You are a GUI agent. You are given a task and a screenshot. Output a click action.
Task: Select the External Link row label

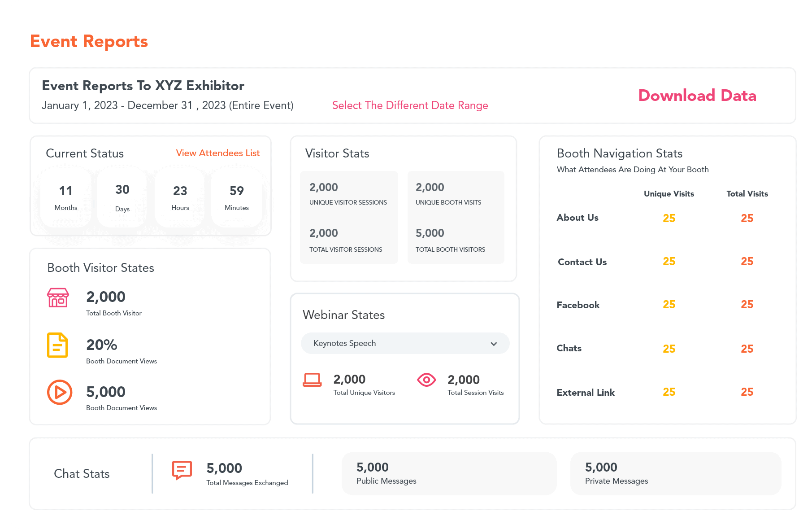[586, 393]
